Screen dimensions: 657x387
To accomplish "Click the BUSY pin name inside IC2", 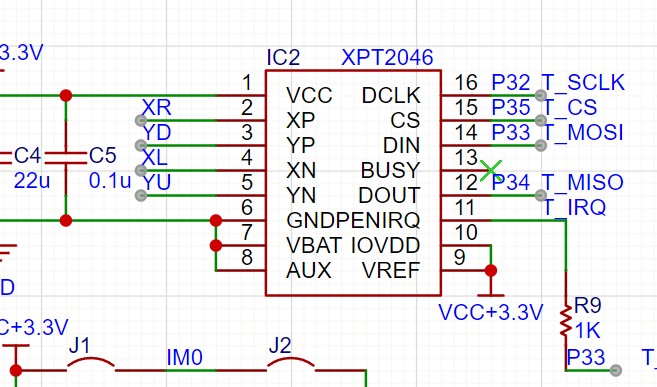I will [x=391, y=170].
